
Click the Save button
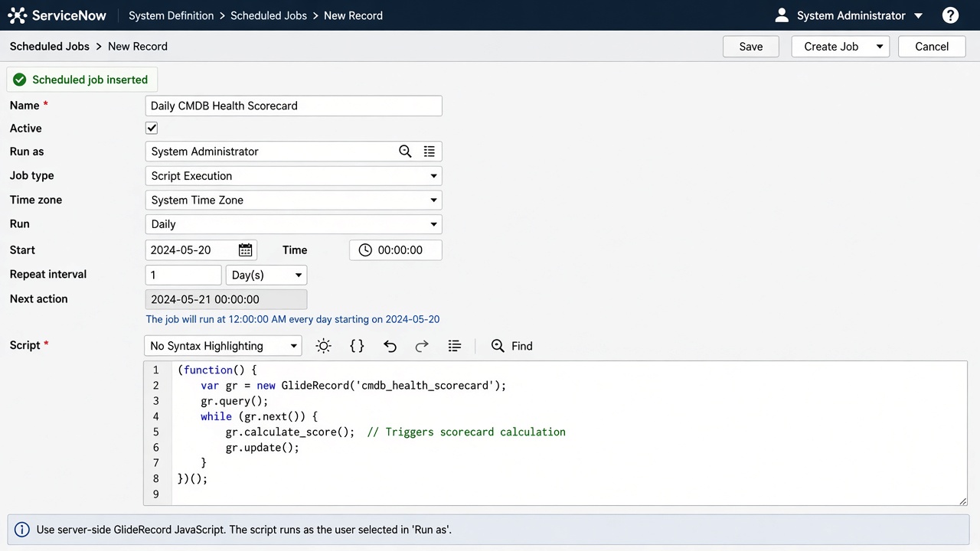click(x=751, y=47)
